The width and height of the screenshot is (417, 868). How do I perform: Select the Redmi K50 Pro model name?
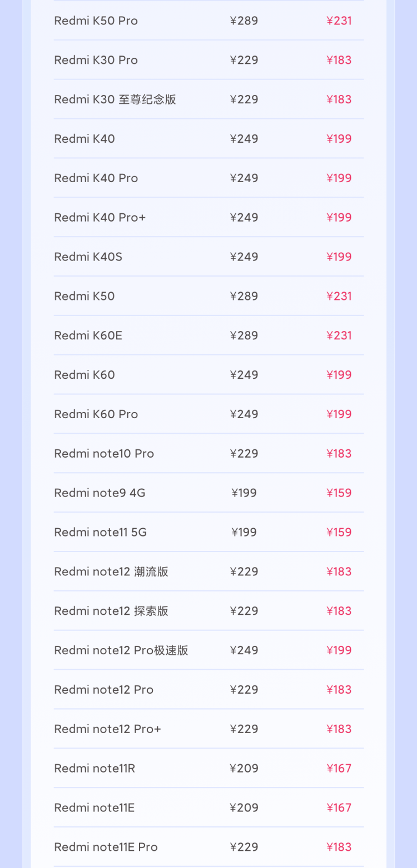96,21
